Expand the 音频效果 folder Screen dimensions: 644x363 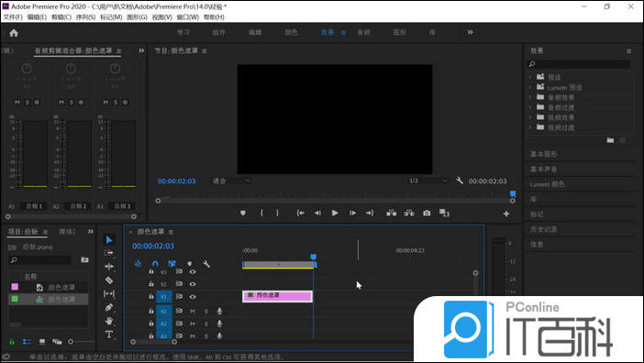pyautogui.click(x=530, y=97)
